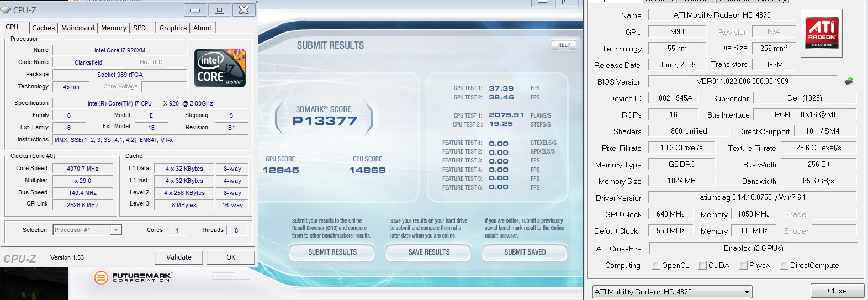868x300 pixels.
Task: Click the Clarksfield code name value
Action: (x=88, y=62)
